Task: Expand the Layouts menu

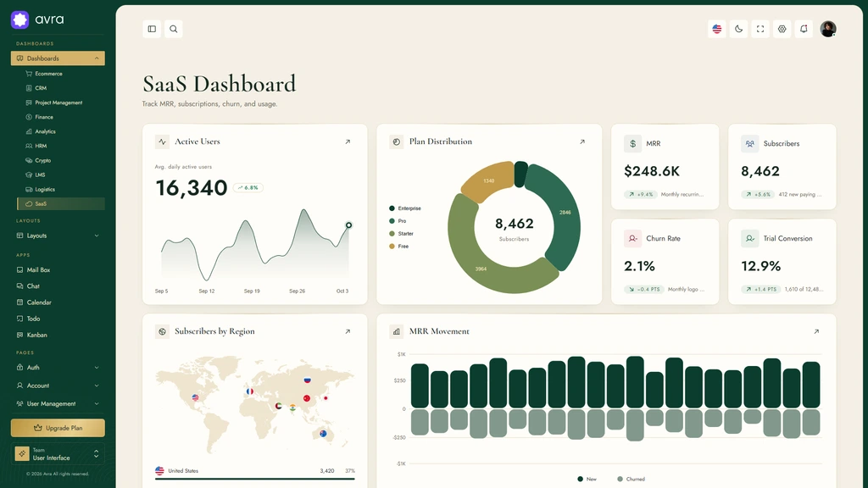Action: point(58,236)
